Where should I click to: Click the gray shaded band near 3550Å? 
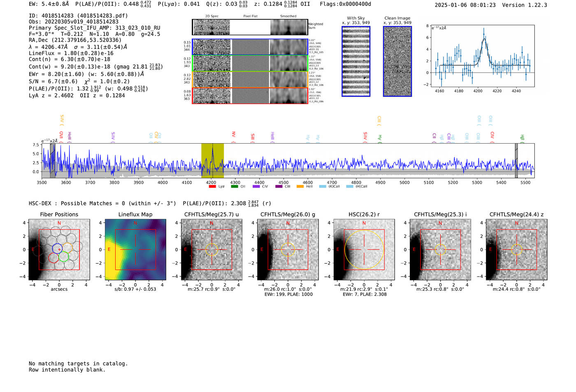(53, 161)
